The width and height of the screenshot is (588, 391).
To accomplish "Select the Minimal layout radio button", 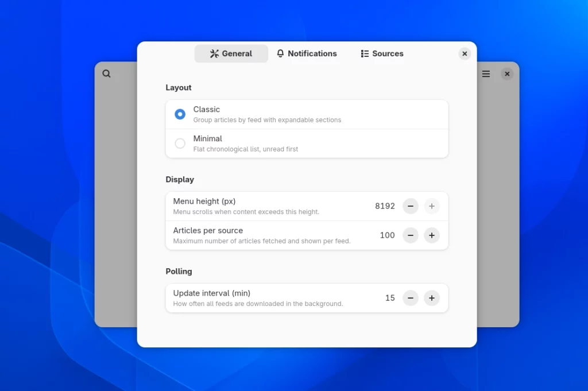I will click(x=180, y=143).
